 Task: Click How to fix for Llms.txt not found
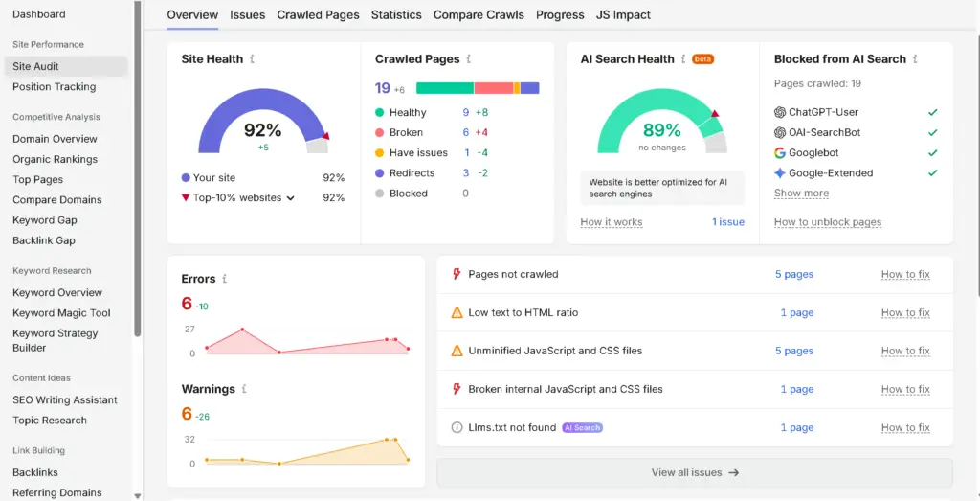905,428
